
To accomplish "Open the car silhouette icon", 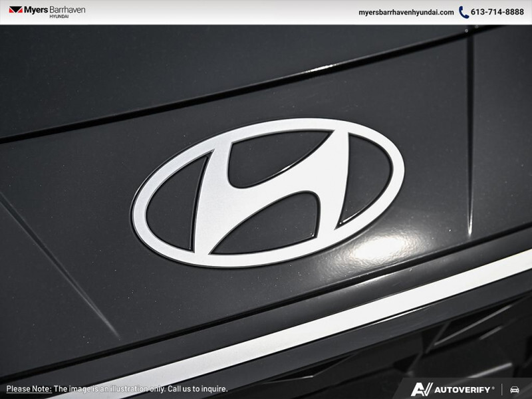I will 515,389.
